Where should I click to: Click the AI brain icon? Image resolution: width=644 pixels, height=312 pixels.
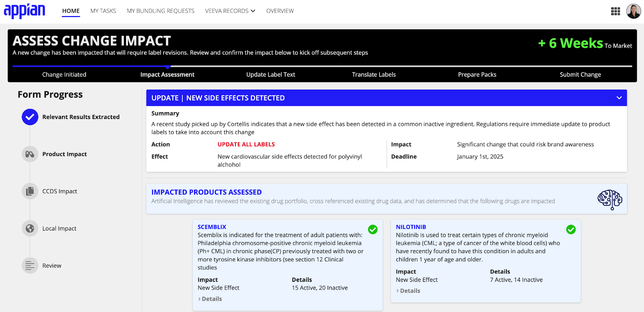[x=610, y=199]
